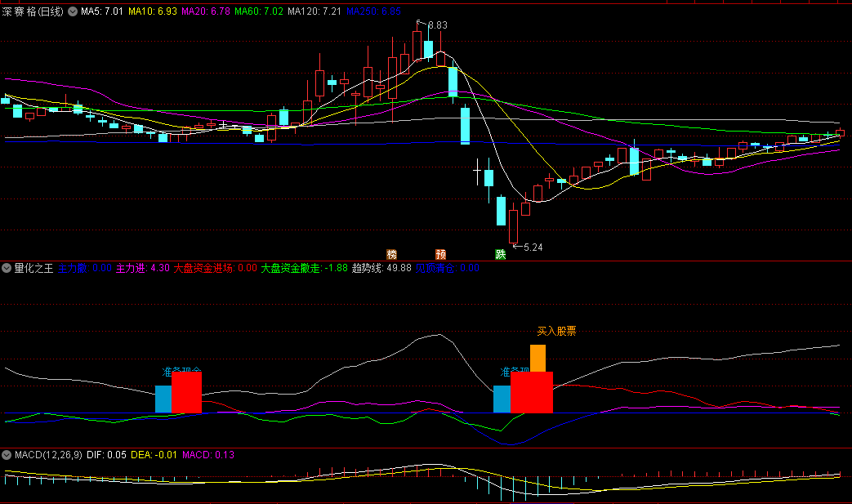Click the 趋势线: 49.88 value
Viewport: 852px width, 504px height.
[x=382, y=268]
